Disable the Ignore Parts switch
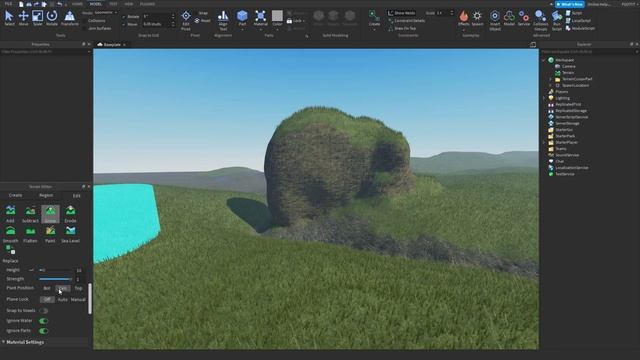The image size is (640, 360). click(44, 331)
